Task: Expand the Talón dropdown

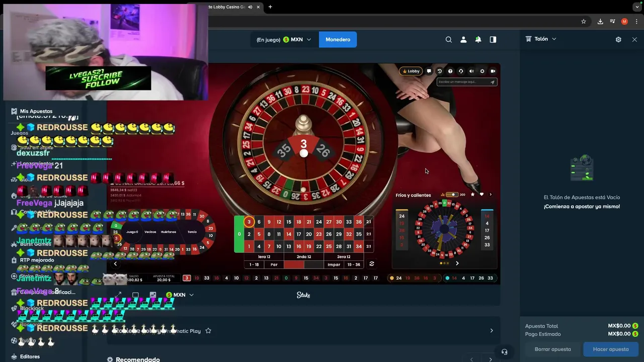Action: (x=541, y=39)
